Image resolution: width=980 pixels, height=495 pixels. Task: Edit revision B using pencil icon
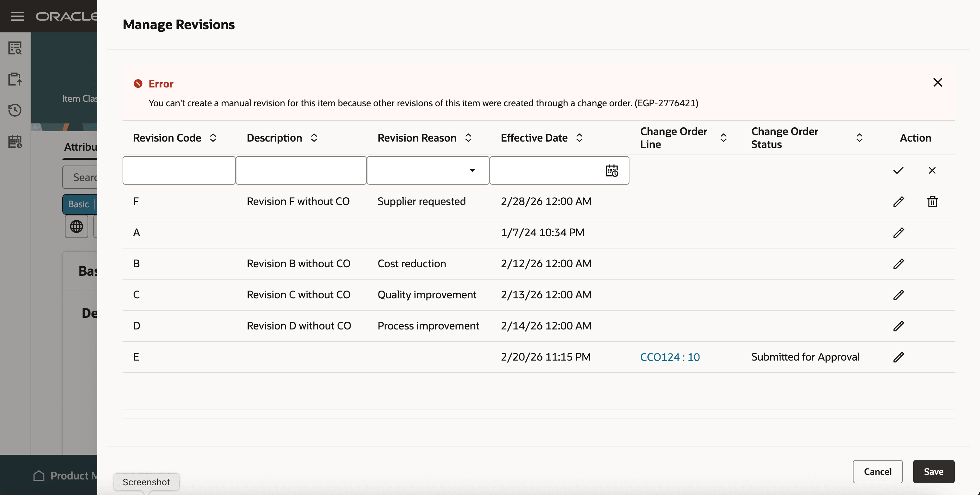(898, 264)
